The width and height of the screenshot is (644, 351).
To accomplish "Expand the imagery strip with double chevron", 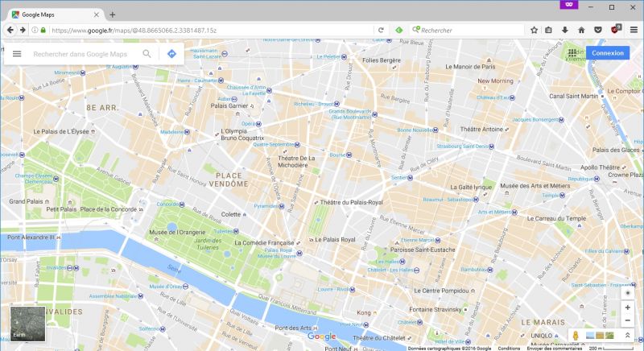I will (x=628, y=336).
